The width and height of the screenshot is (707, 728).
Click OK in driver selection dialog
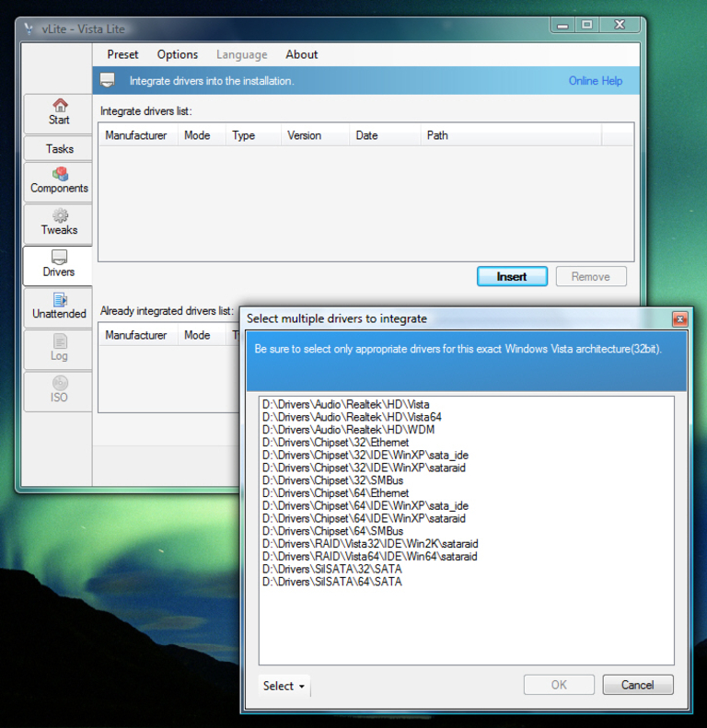pos(559,685)
